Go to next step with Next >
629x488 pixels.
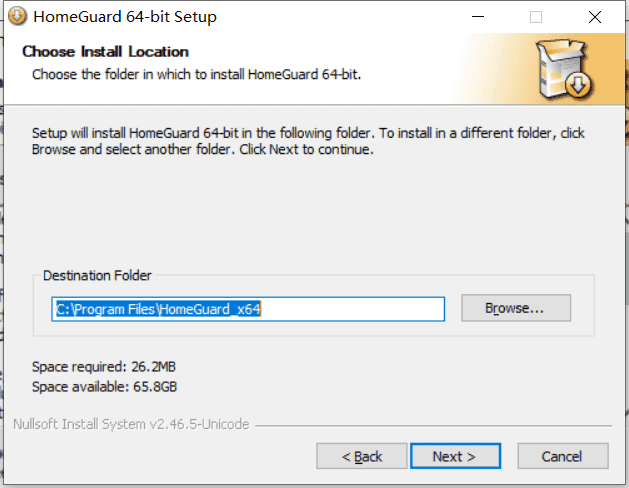455,456
